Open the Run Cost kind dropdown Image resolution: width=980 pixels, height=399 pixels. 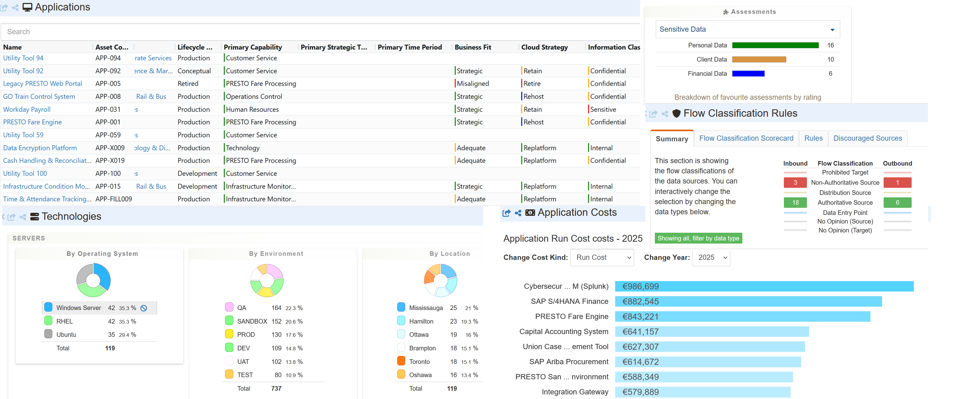coord(602,257)
